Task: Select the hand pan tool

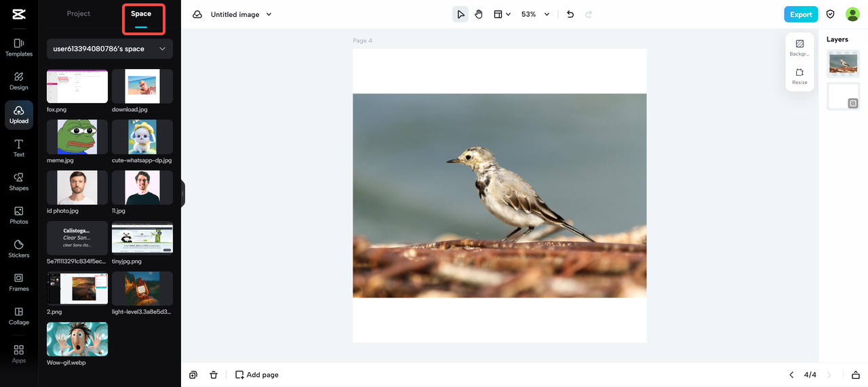Action: 479,14
